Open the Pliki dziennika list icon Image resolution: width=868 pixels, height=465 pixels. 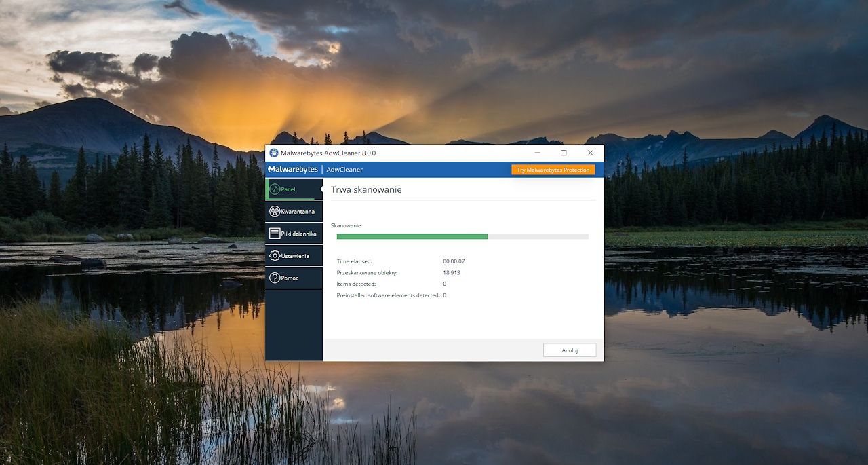[x=275, y=234]
